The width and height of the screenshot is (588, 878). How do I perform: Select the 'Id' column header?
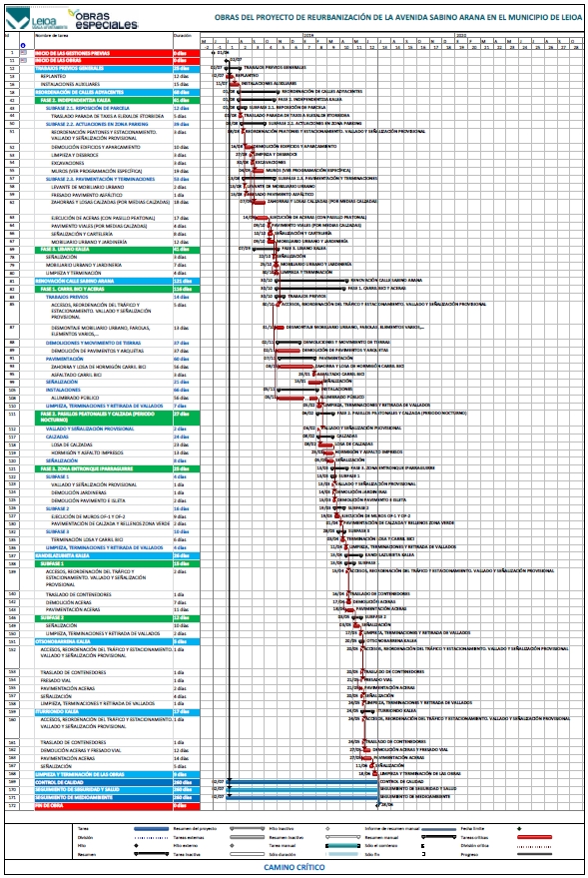[12, 41]
